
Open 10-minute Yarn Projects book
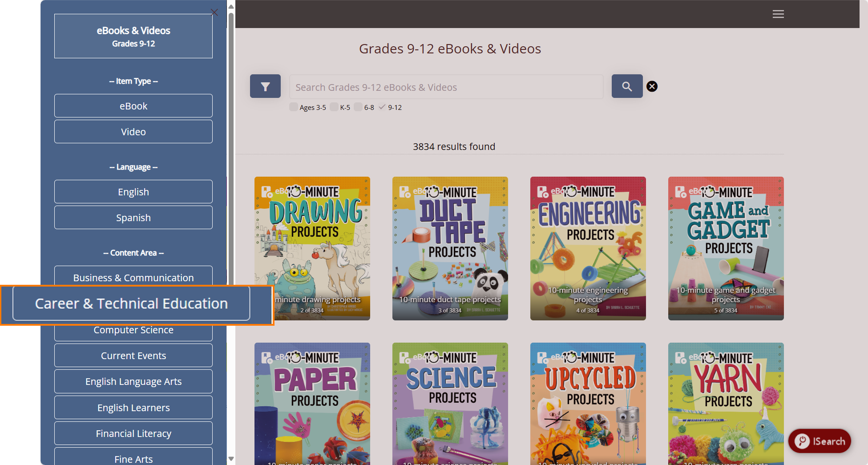click(x=726, y=404)
